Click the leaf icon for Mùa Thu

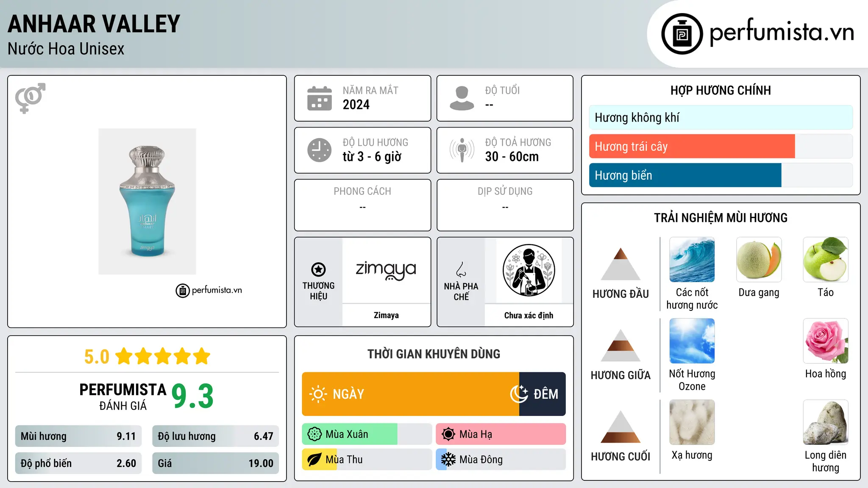point(314,460)
